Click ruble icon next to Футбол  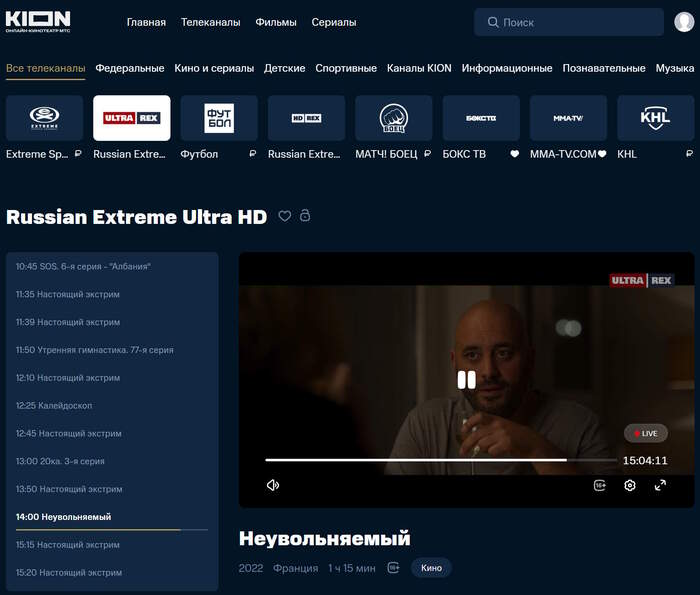(253, 154)
